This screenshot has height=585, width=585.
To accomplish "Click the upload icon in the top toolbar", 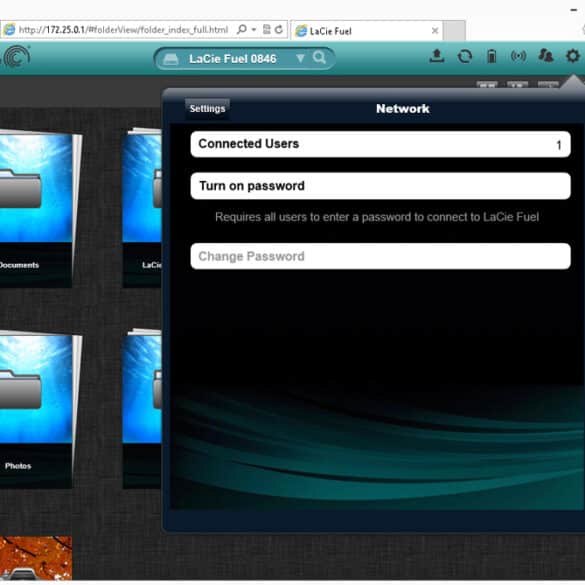I will [437, 56].
